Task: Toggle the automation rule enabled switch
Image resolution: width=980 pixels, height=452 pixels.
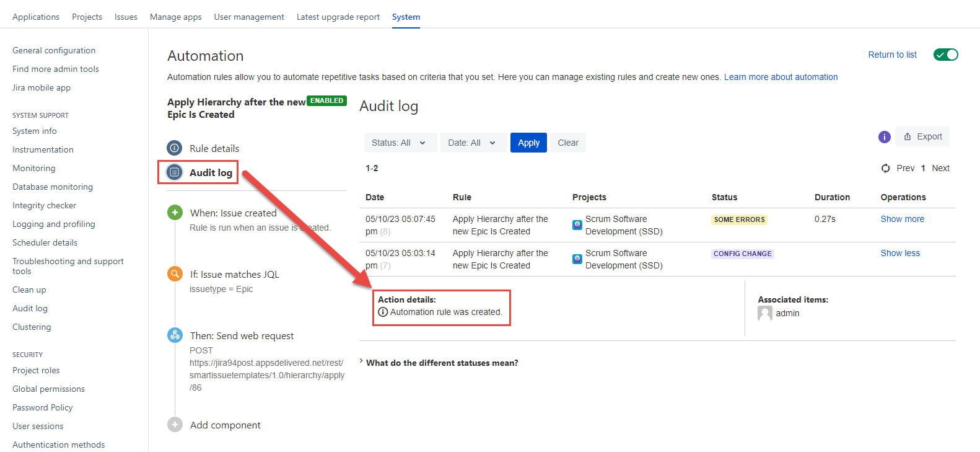Action: (x=945, y=55)
